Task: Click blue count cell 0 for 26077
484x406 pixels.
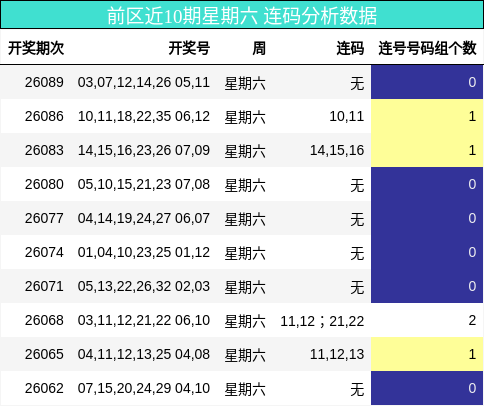Action: pyautogui.click(x=427, y=218)
